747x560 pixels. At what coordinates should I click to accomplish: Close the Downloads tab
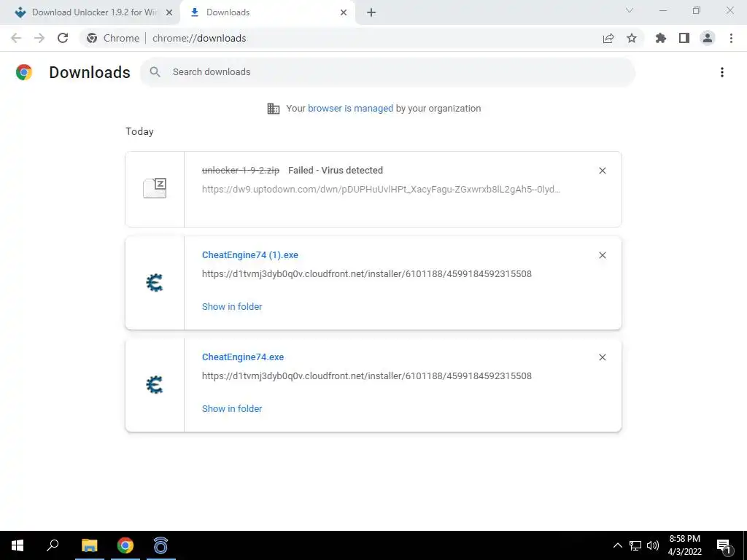(344, 13)
